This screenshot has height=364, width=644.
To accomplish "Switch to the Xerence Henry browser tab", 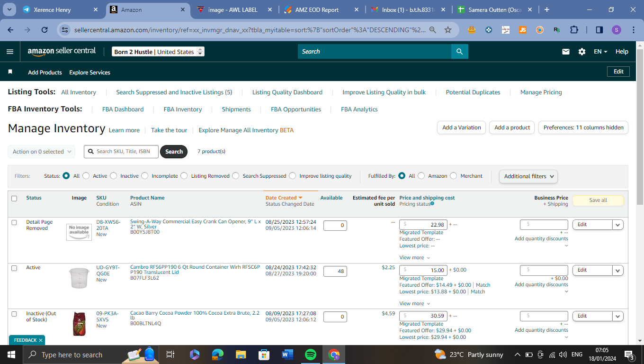I will point(60,9).
